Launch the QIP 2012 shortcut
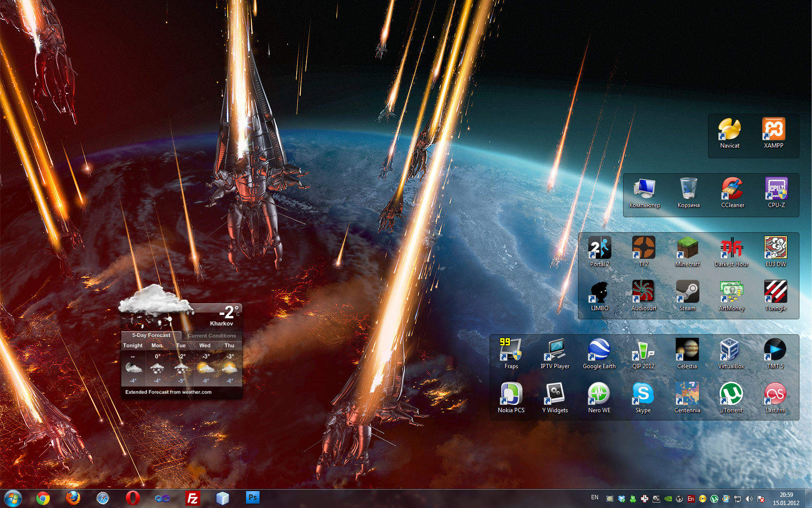The image size is (812, 508). point(643,354)
